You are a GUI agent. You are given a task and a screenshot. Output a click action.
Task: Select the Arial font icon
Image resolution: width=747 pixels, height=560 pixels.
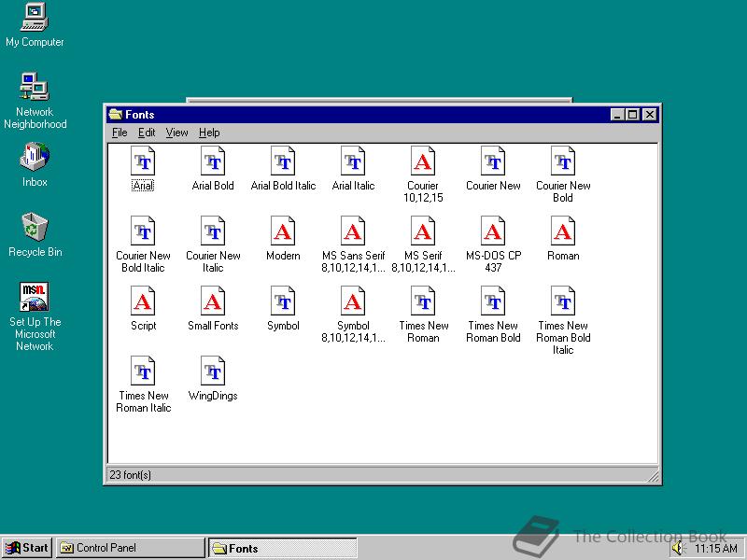143,162
